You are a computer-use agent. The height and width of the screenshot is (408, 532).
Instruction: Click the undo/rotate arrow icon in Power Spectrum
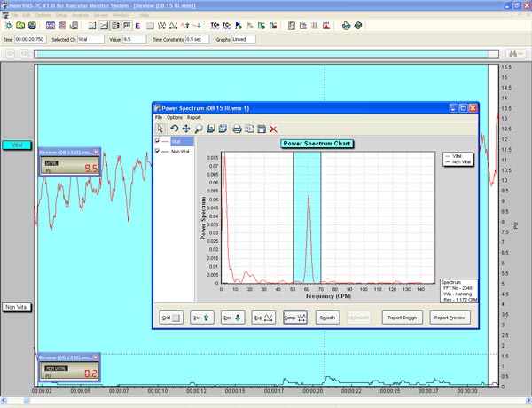175,129
